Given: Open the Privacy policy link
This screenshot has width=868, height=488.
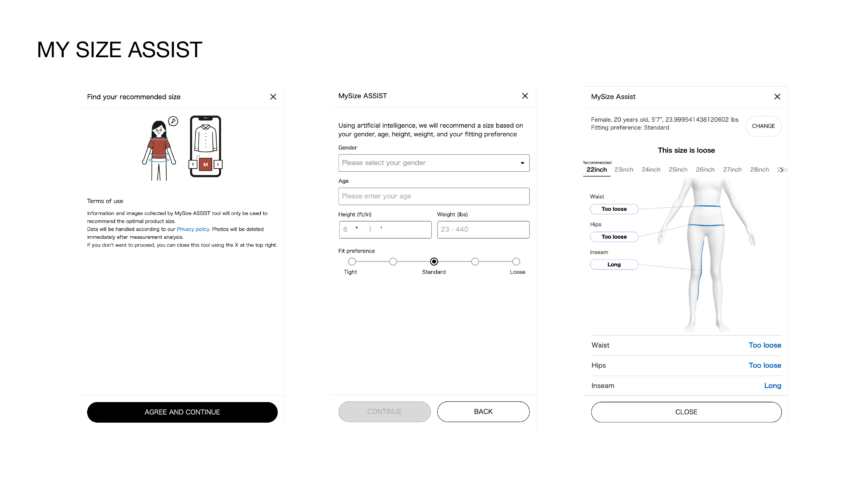Looking at the screenshot, I should (193, 229).
